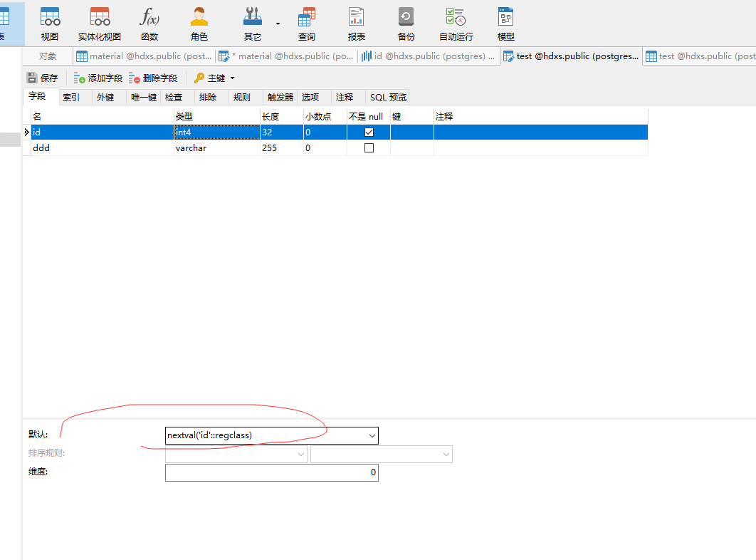Enable not-null checkbox for ddd field
Viewport: 756px width, 560px height.
click(x=369, y=148)
